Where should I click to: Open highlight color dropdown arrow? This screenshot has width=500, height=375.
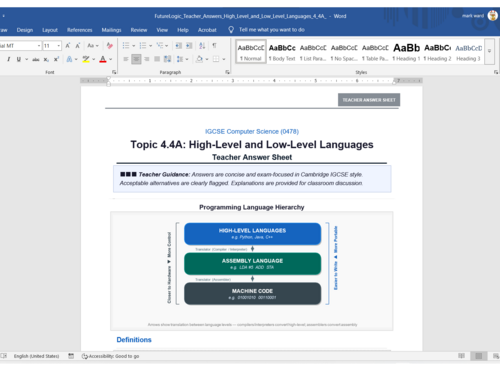(x=94, y=59)
